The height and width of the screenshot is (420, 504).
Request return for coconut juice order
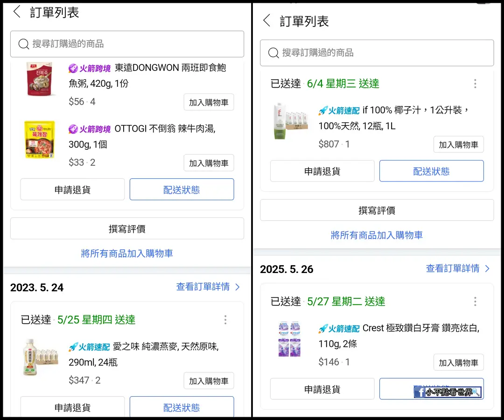322,171
